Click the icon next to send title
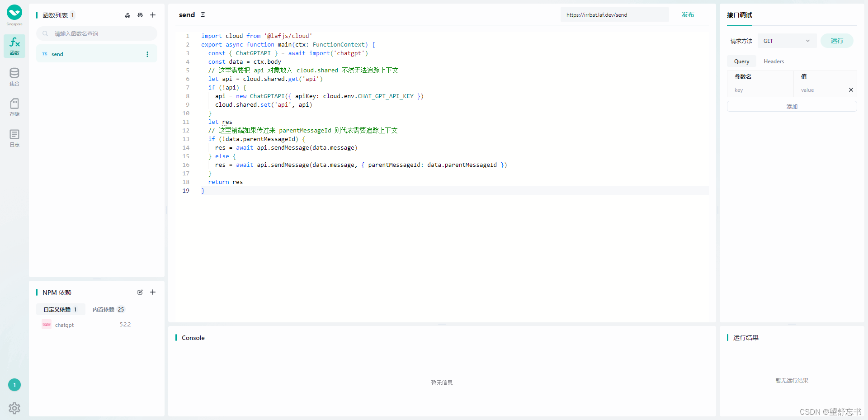The height and width of the screenshot is (420, 868). [x=203, y=14]
